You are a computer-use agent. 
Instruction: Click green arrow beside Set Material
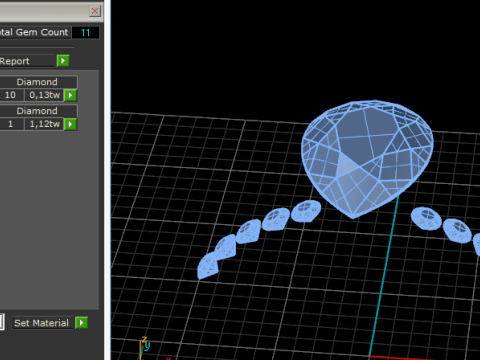tap(81, 323)
